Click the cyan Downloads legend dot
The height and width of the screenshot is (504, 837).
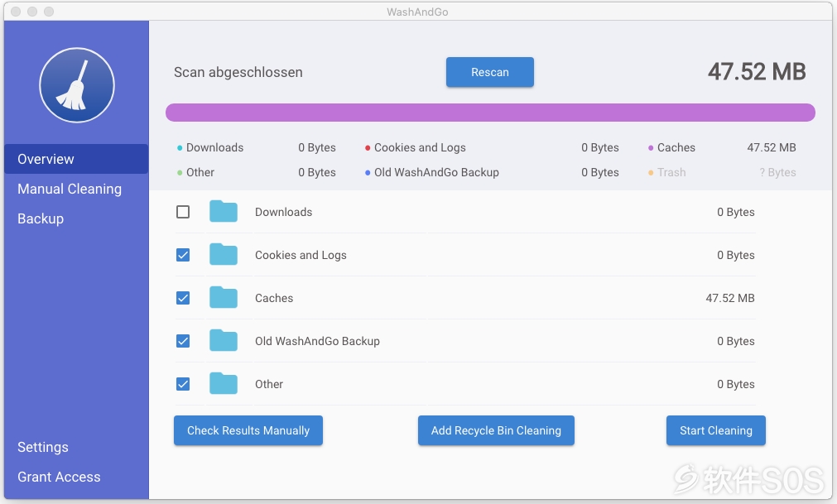pyautogui.click(x=180, y=148)
